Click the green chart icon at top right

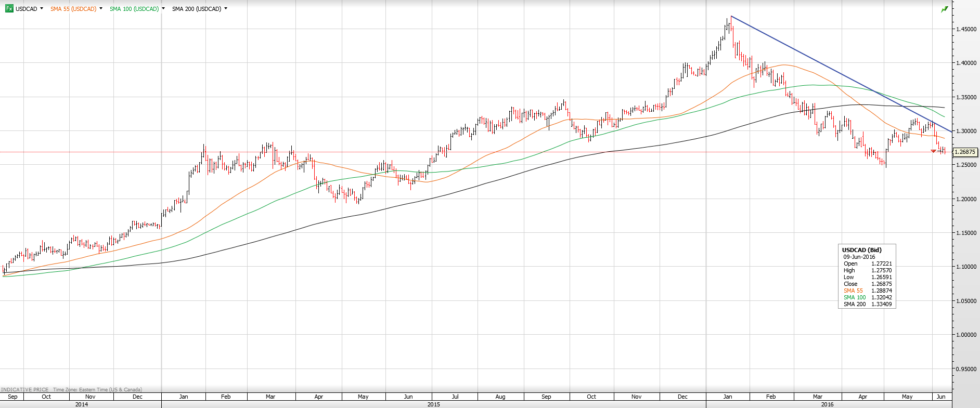[944, 9]
